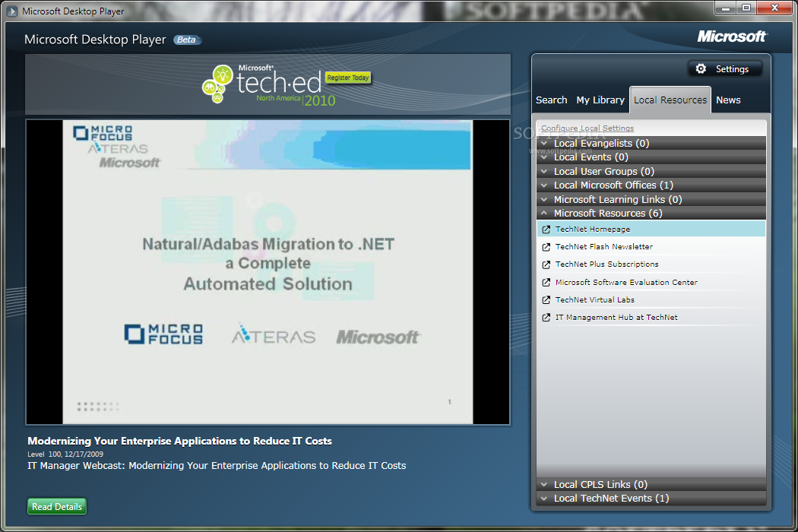
Task: Click the Read Details button
Action: (x=57, y=507)
